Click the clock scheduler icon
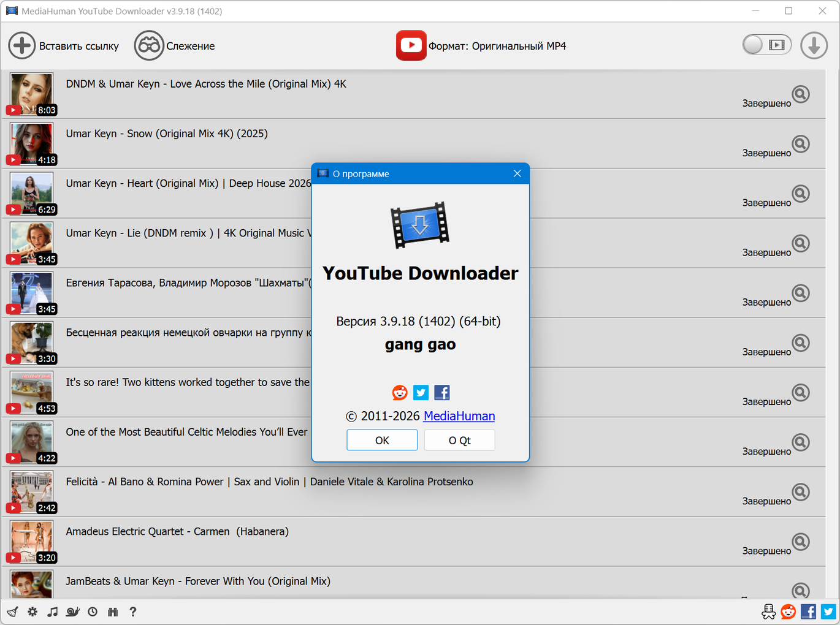The height and width of the screenshot is (625, 840). (x=93, y=612)
